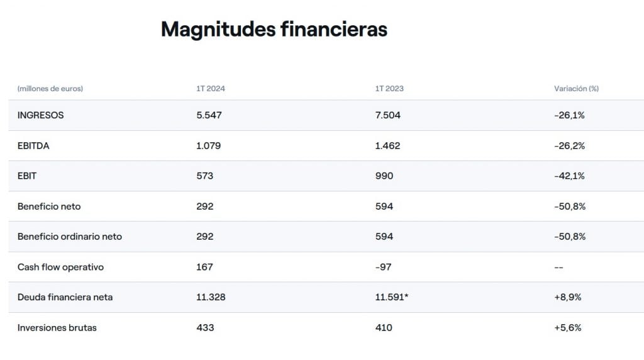Screen dimensions: 644x360
Task: Select the 1T 2023 column header
Action: tap(389, 88)
